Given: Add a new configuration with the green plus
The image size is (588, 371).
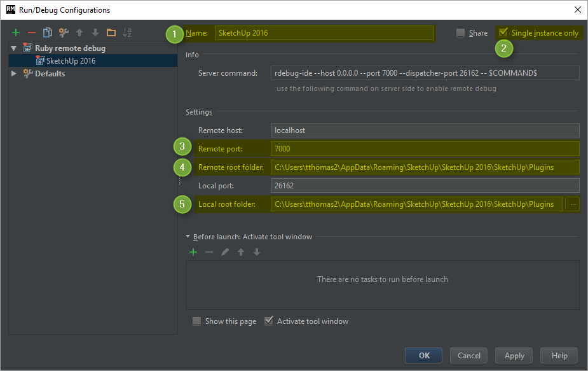Looking at the screenshot, I should (x=16, y=32).
